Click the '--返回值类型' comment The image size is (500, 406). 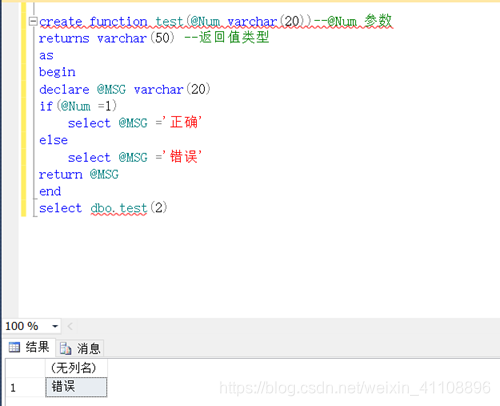pyautogui.click(x=227, y=37)
